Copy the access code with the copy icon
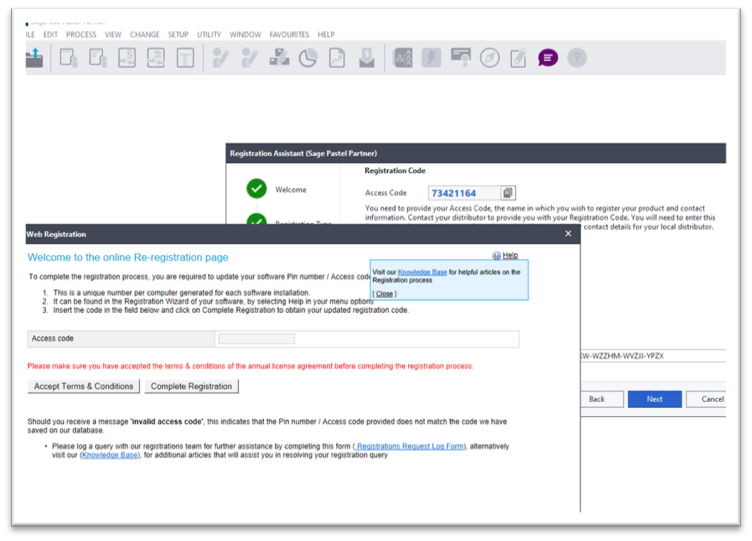The height and width of the screenshot is (541, 752). coord(508,193)
